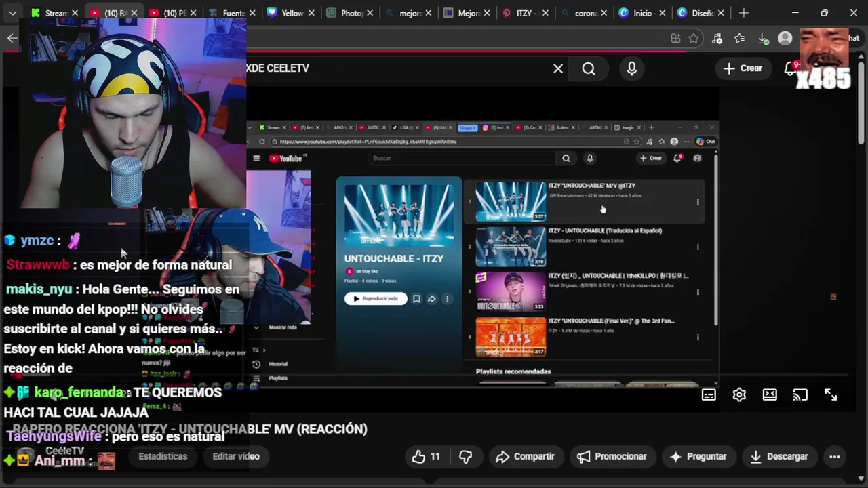868x488 pixels.
Task: Click the Descargar button
Action: pyautogui.click(x=778, y=457)
